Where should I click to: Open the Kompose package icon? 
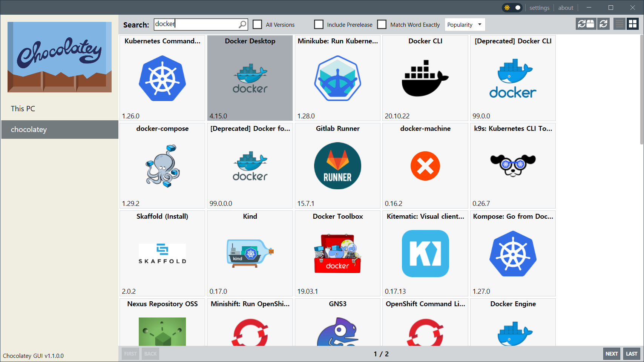click(x=513, y=254)
